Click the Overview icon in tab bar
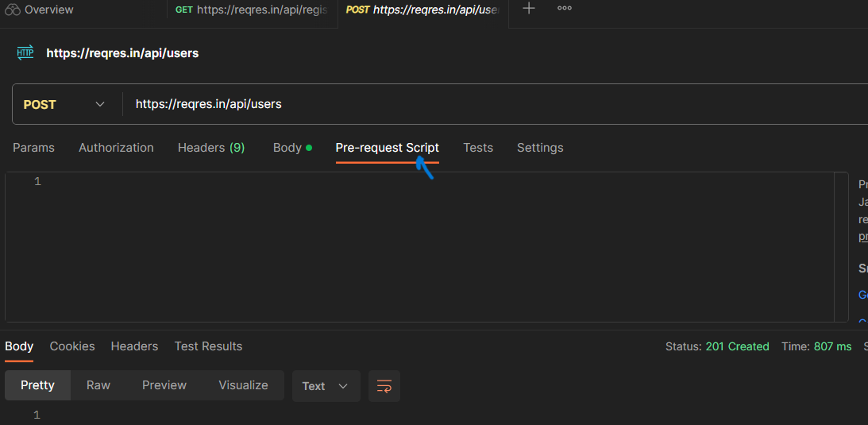Image resolution: width=868 pixels, height=425 pixels. pyautogui.click(x=12, y=10)
